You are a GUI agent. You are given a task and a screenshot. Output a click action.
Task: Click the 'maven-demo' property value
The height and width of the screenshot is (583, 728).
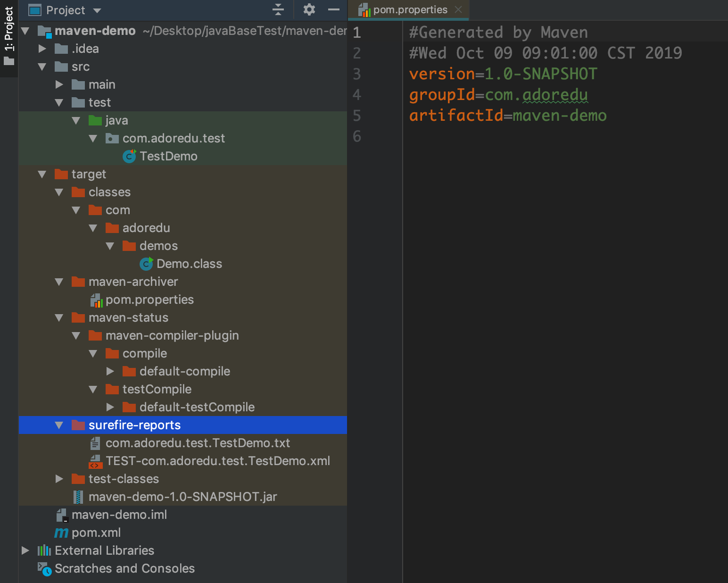[560, 116]
